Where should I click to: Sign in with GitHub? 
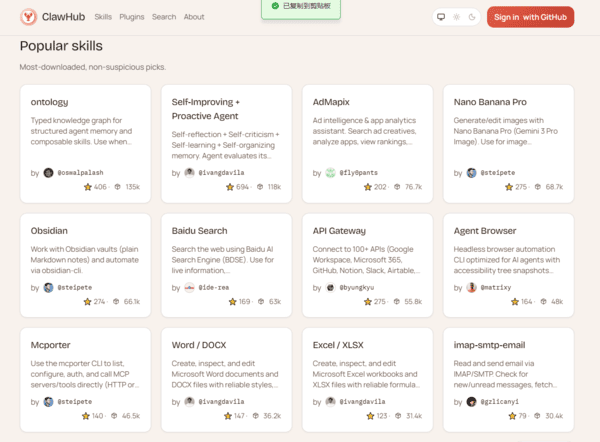click(530, 17)
